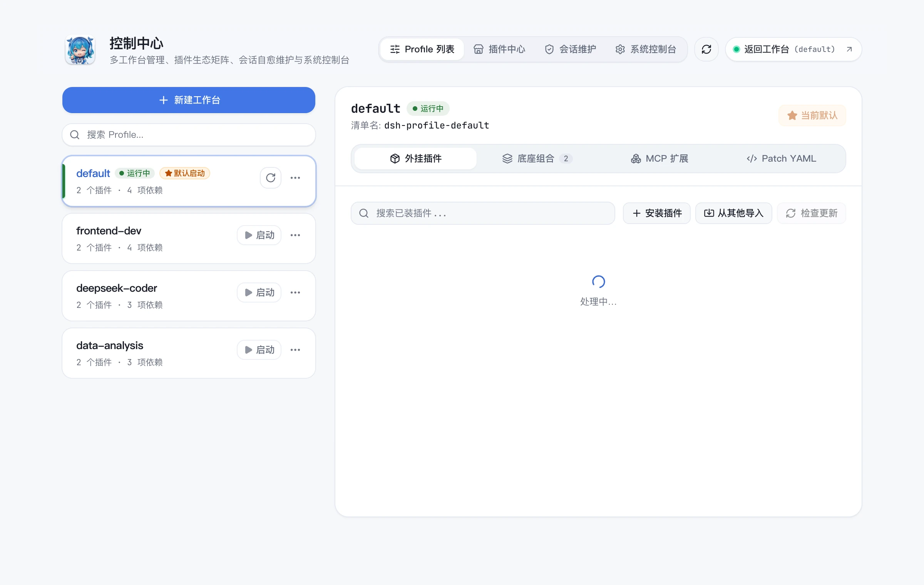Click manifest name dsh-profile-default
This screenshot has width=924, height=585.
point(437,125)
